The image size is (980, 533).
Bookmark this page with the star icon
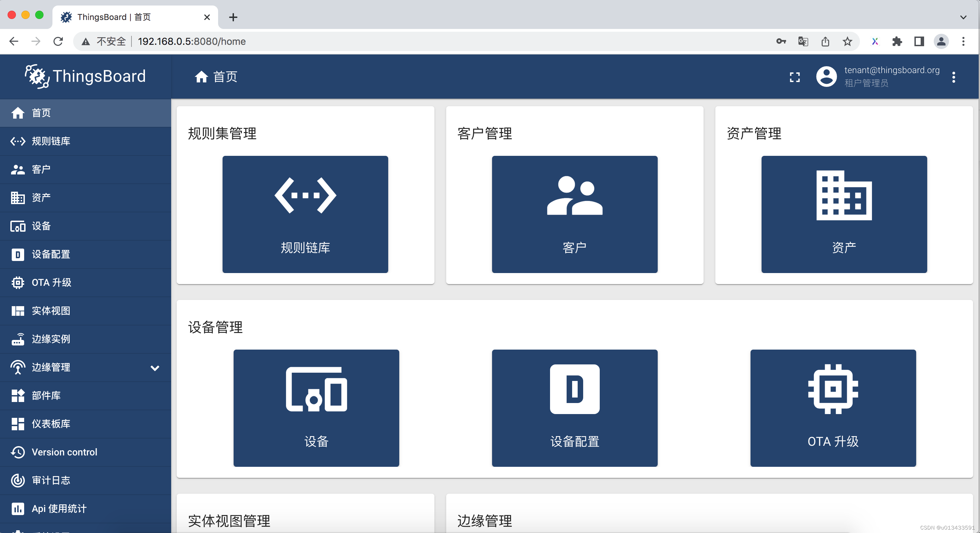pyautogui.click(x=847, y=41)
